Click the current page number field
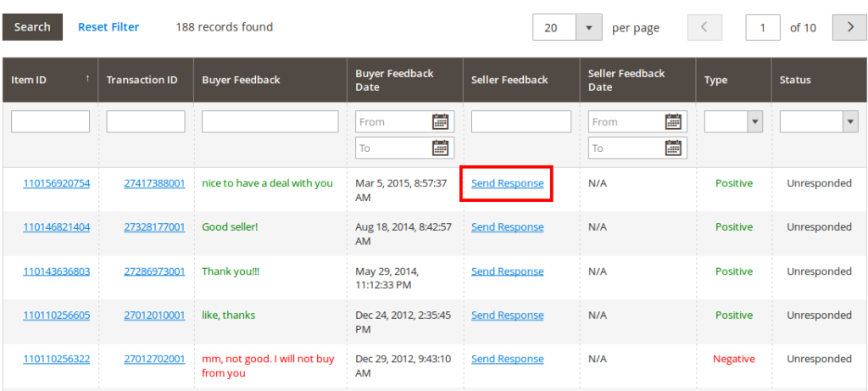The width and height of the screenshot is (868, 391). pos(763,27)
